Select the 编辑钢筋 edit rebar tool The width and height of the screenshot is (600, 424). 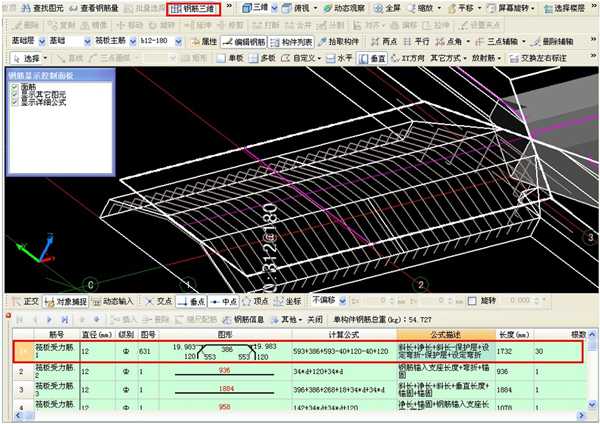pyautogui.click(x=243, y=42)
